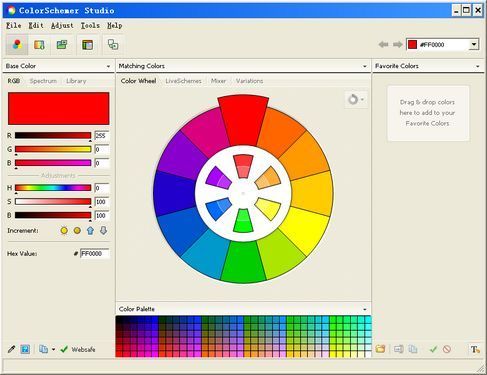The image size is (487, 375).
Task: Open the Tools menu
Action: [90, 25]
